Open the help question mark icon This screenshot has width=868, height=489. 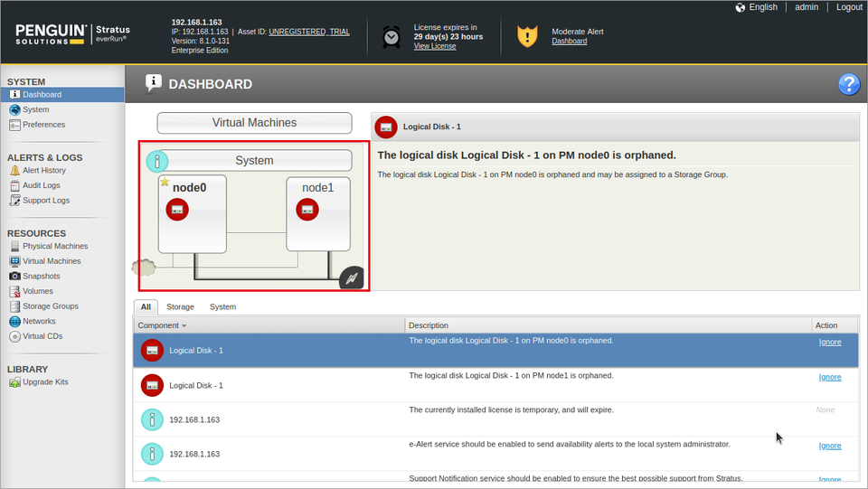(x=849, y=84)
